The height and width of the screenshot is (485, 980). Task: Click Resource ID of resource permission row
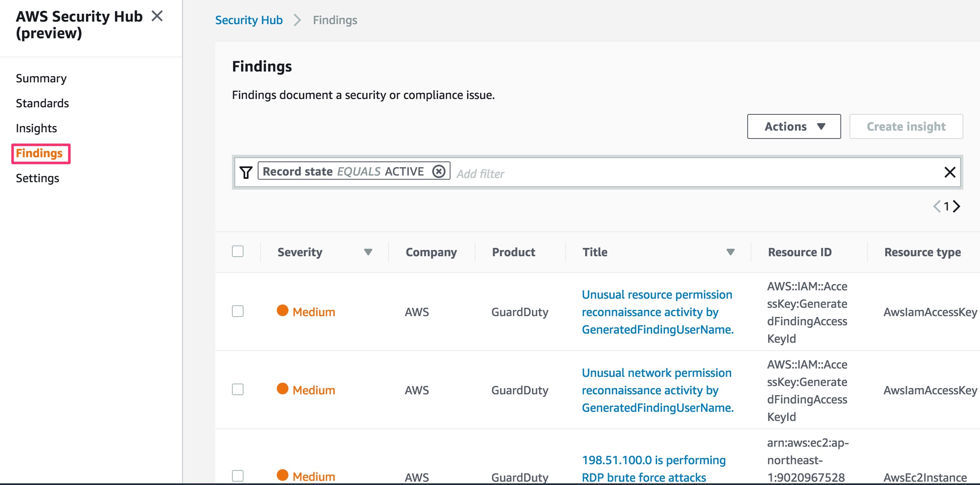(x=807, y=312)
